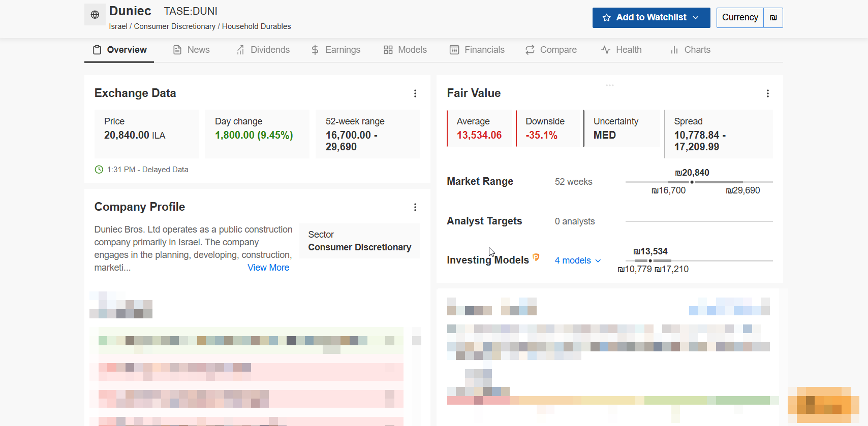This screenshot has width=868, height=426.
Task: Open the Compare tab
Action: 551,50
